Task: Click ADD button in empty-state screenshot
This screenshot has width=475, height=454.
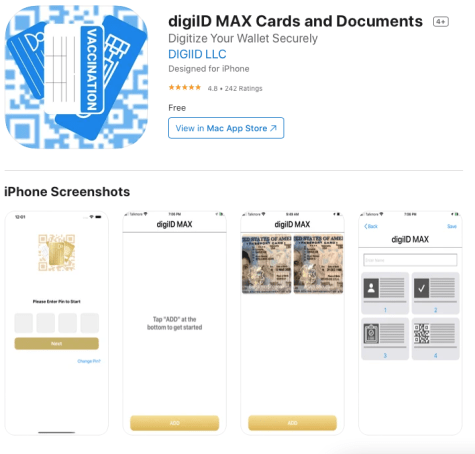Action: [x=175, y=423]
